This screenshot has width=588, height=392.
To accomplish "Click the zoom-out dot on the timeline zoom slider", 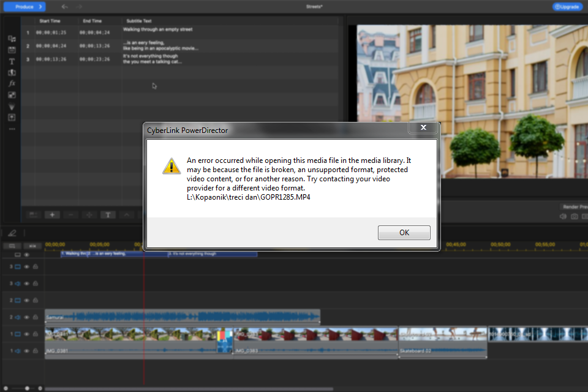I will point(6,388).
